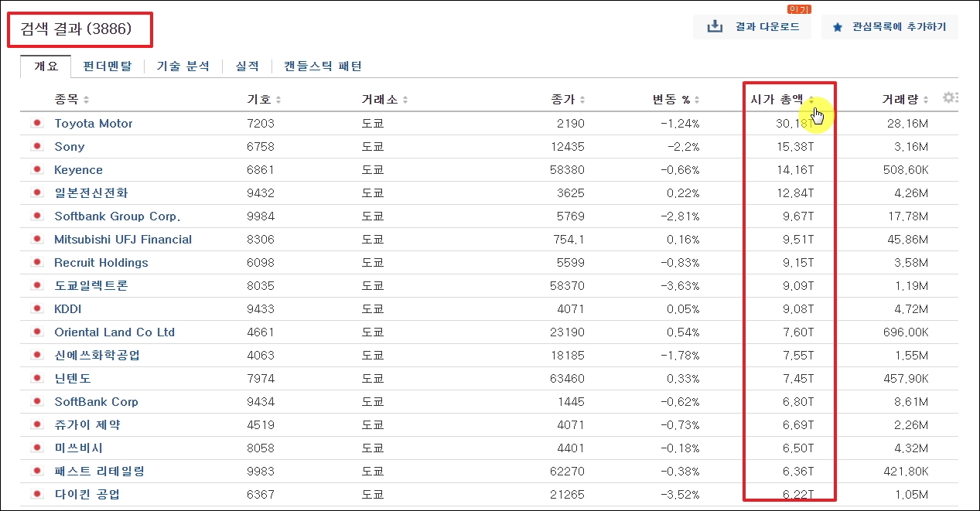Switch to the 기술 분석 tab
Viewport: 980px width, 511px height.
pyautogui.click(x=183, y=66)
